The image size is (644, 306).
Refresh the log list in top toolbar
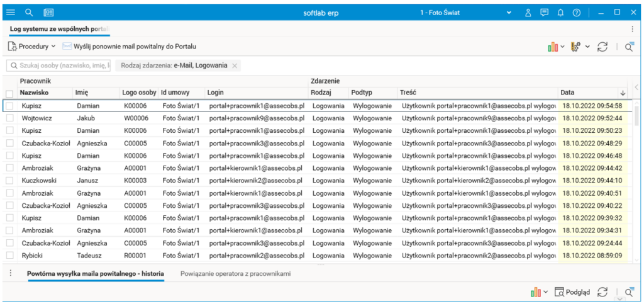(x=602, y=47)
